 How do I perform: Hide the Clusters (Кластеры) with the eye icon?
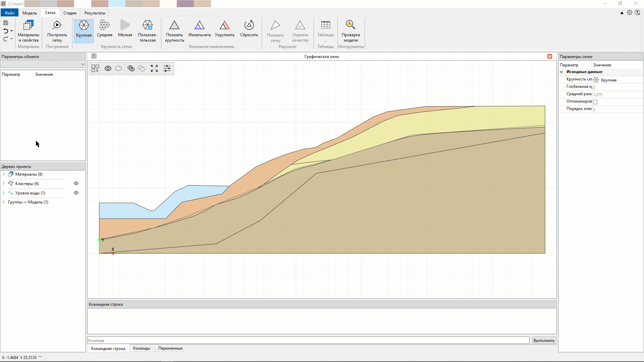[76, 183]
